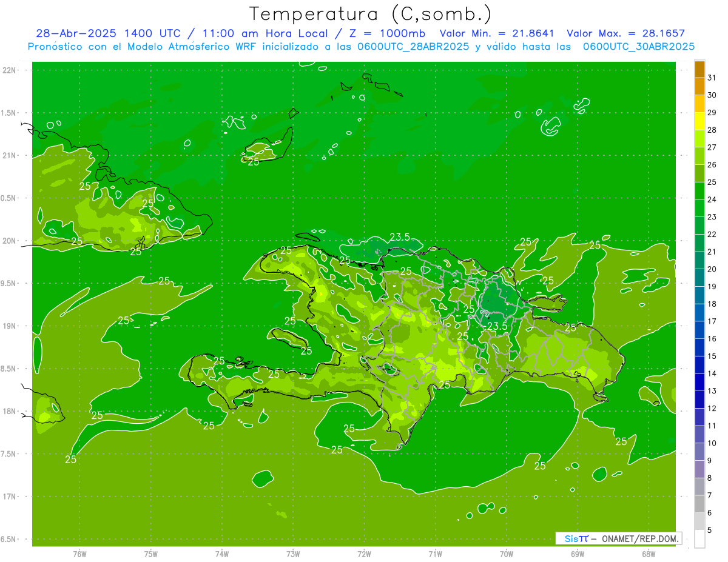This screenshot has width=728, height=562.
Task: Click the '74W' longitude axis label
Action: click(x=222, y=554)
